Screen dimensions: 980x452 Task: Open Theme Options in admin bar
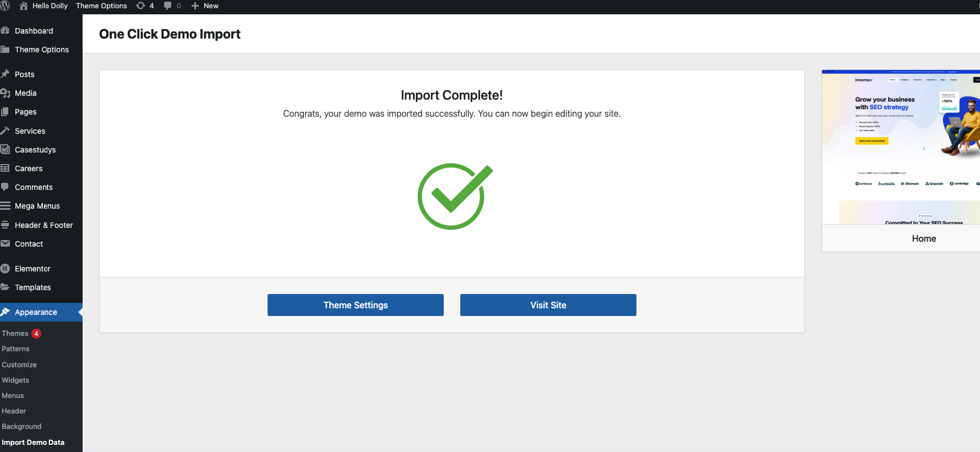click(101, 6)
